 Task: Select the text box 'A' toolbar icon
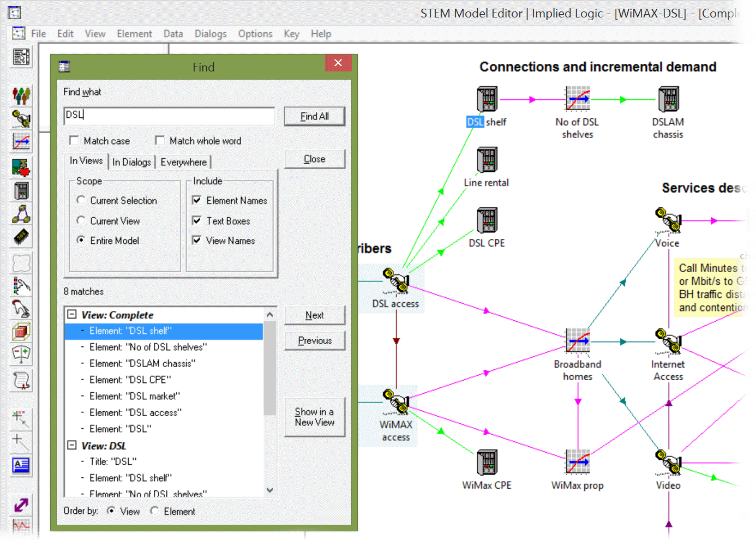click(21, 465)
